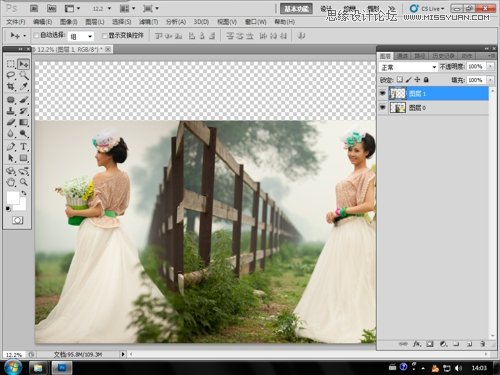The width and height of the screenshot is (500, 375).
Task: Select the Clone Stamp tool
Action: 11,111
